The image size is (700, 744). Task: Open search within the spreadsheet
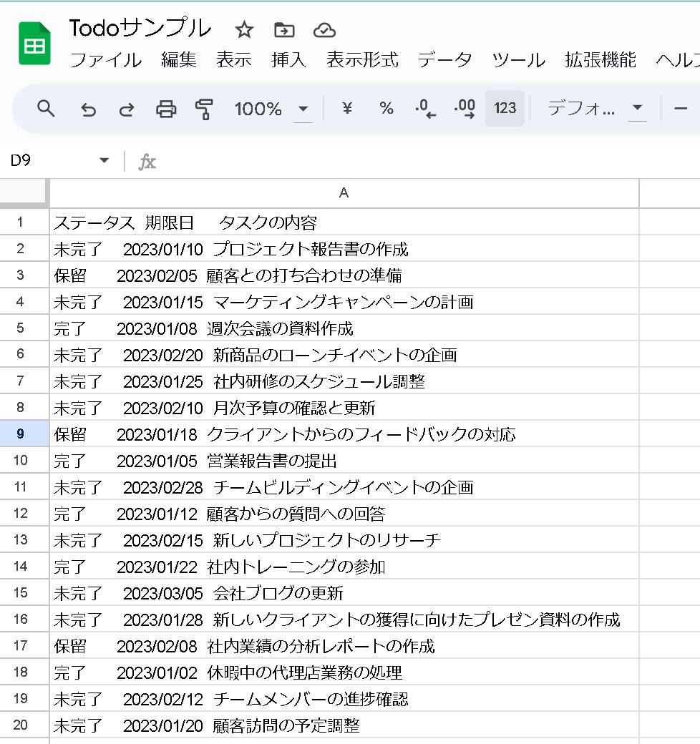tap(46, 109)
